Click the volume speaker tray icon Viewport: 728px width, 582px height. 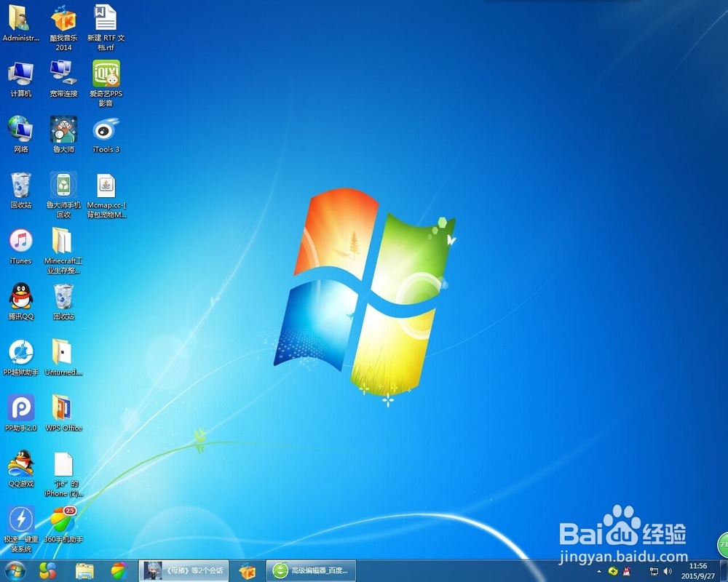[668, 571]
